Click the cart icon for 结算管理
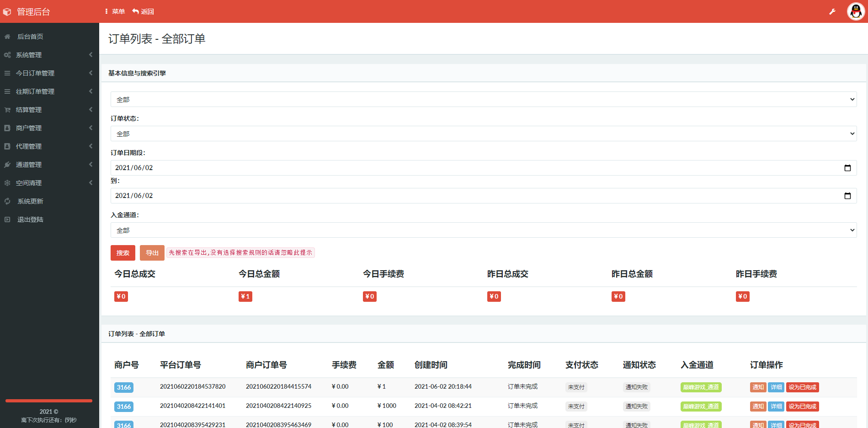The width and height of the screenshot is (868, 428). pos(7,110)
